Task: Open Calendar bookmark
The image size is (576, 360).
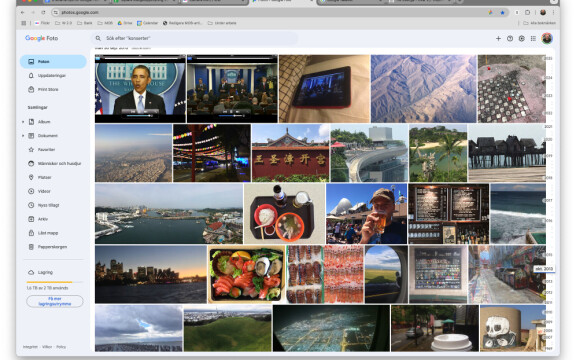Action: 148,23
